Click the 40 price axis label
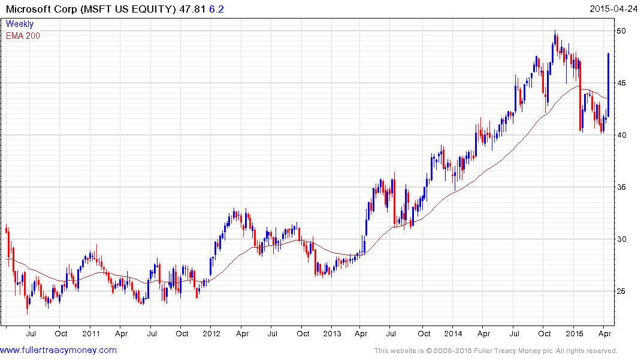Screen dimensions: 644x359 [623, 135]
